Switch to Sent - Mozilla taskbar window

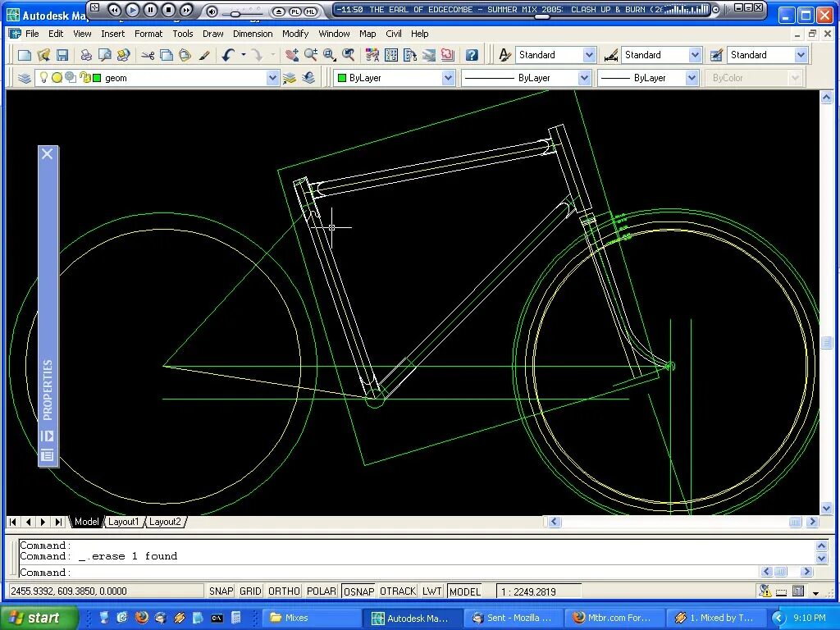pos(513,618)
